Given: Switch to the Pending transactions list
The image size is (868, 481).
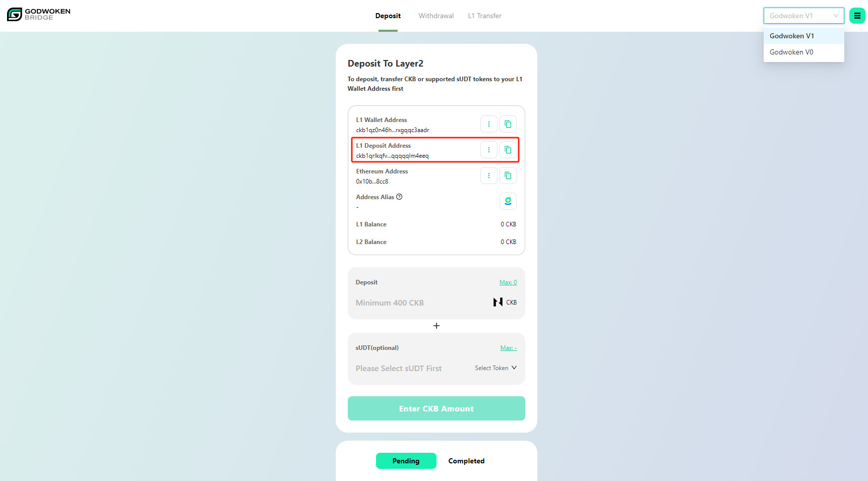Looking at the screenshot, I should (406, 461).
